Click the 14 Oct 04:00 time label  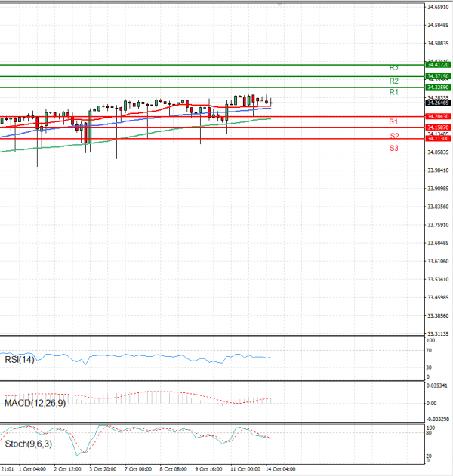coord(280,469)
